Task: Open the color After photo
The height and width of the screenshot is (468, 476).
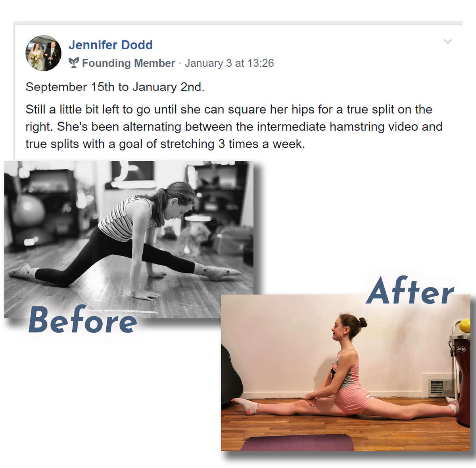Action: tap(345, 373)
